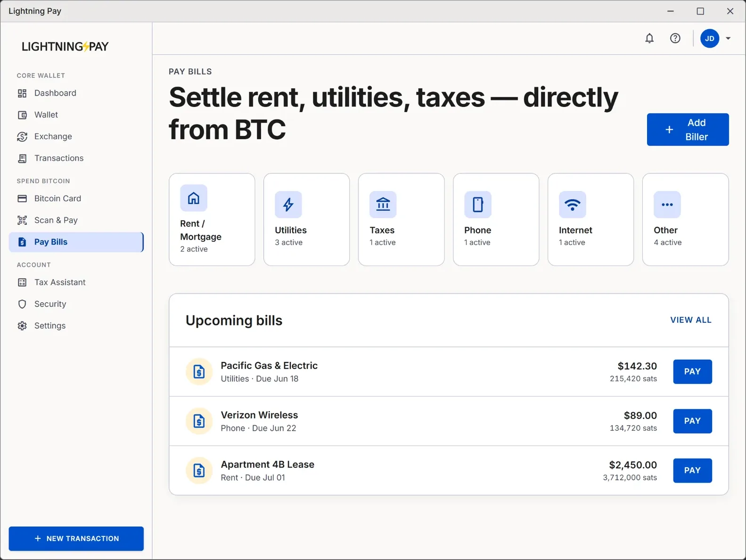Click the Wallet icon in sidebar

pos(22,115)
